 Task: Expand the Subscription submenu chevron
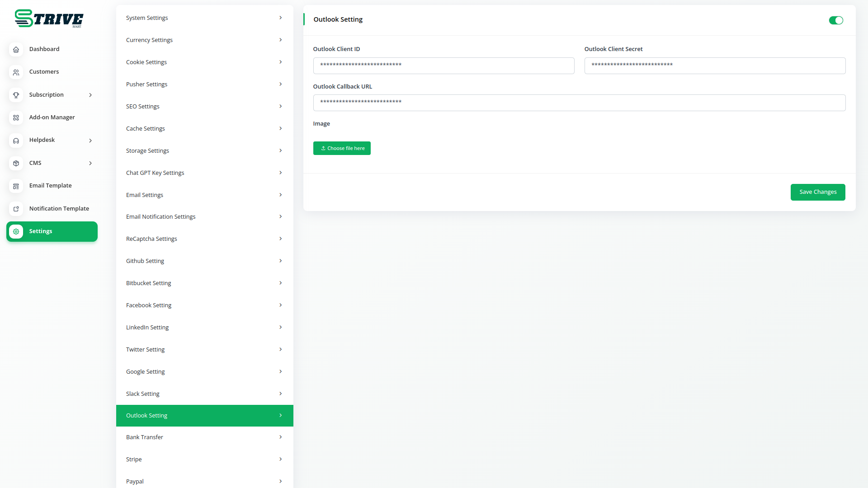[x=90, y=95]
